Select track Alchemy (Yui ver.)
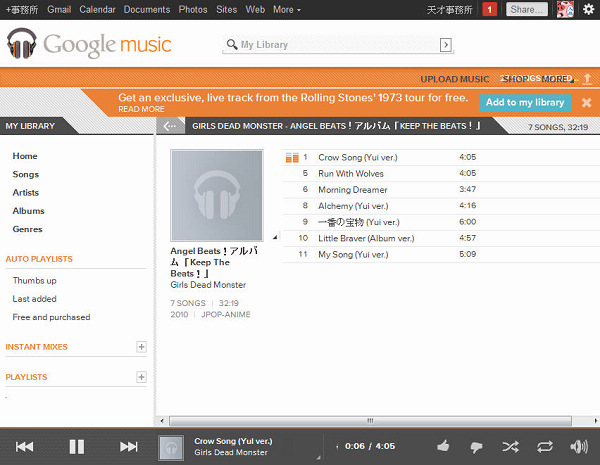The image size is (600, 465). tap(441, 206)
